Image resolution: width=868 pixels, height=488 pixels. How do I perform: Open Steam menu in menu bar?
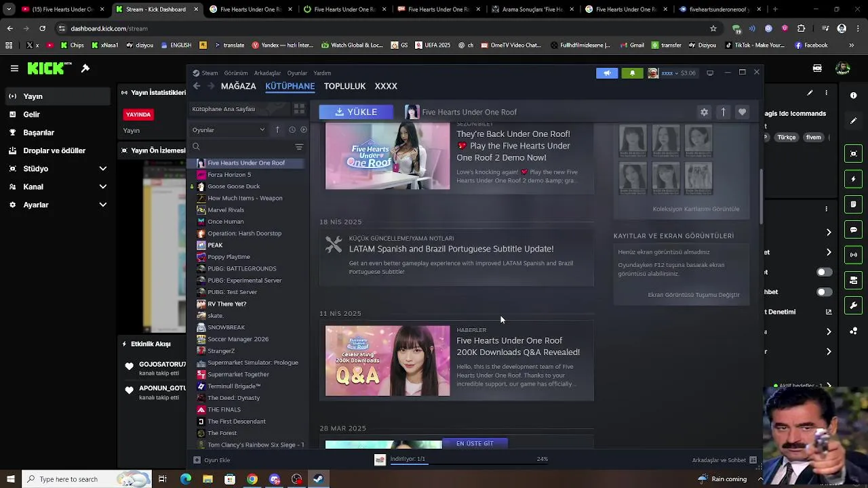pyautogui.click(x=210, y=73)
